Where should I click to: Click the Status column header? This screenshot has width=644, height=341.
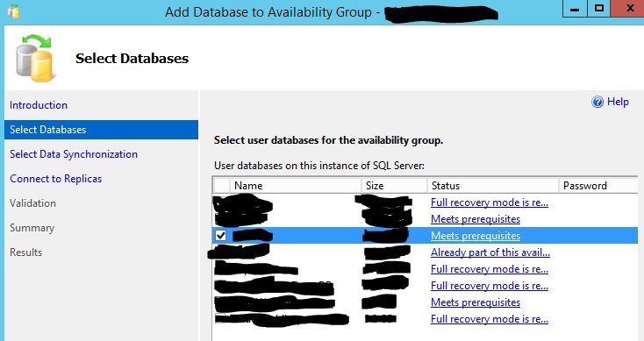[493, 186]
